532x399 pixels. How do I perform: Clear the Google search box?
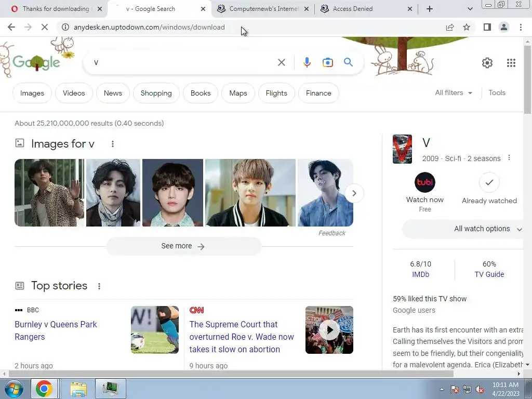281,62
